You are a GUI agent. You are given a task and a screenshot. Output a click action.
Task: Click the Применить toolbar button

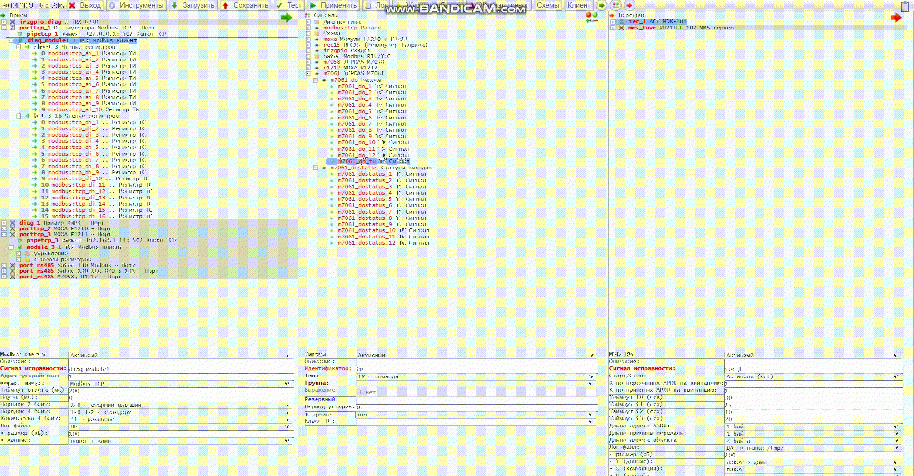[333, 5]
